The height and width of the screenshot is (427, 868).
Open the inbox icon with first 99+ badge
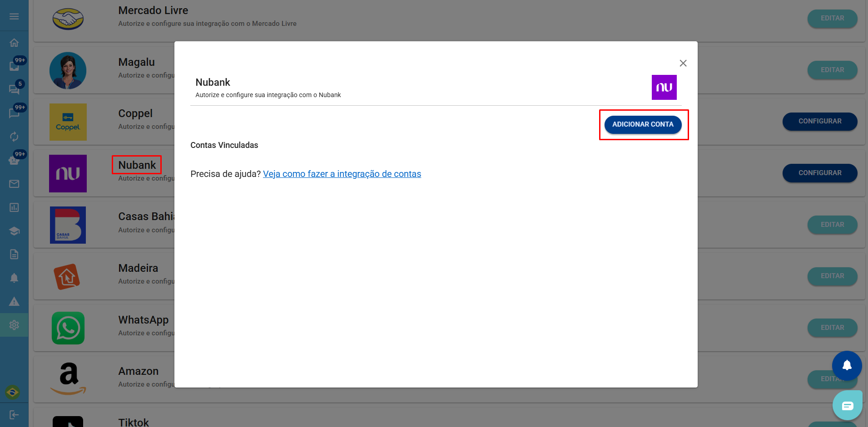(x=14, y=66)
